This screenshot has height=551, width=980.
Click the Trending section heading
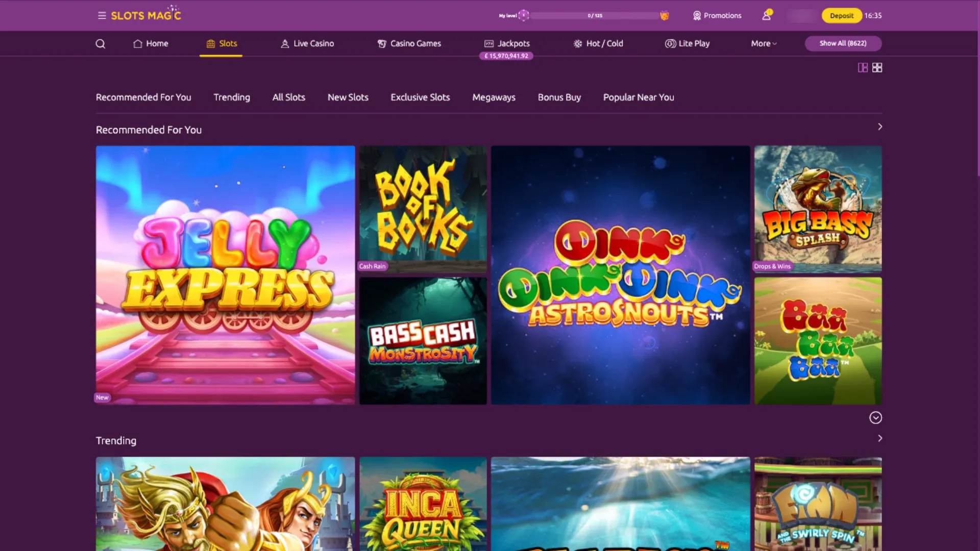pos(116,440)
